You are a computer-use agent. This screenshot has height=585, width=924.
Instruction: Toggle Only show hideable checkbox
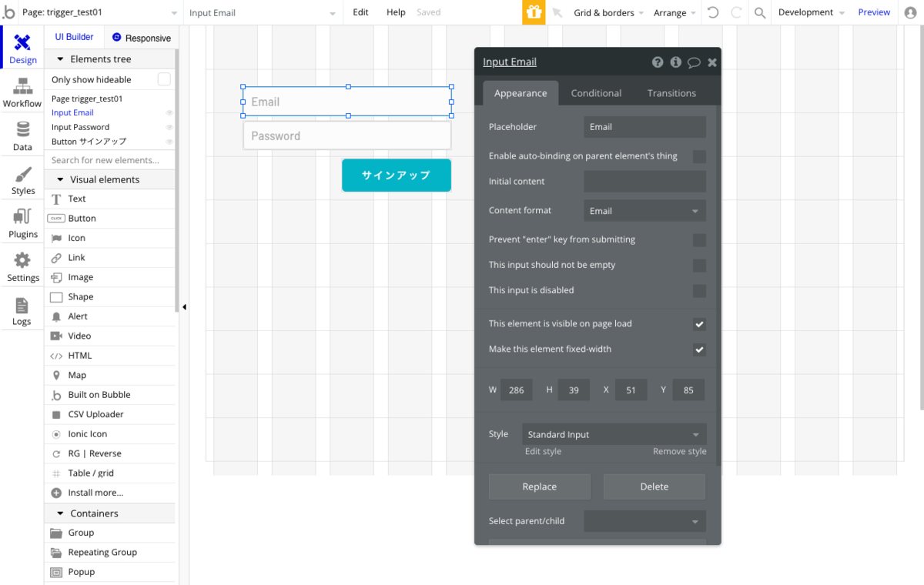[x=164, y=79]
